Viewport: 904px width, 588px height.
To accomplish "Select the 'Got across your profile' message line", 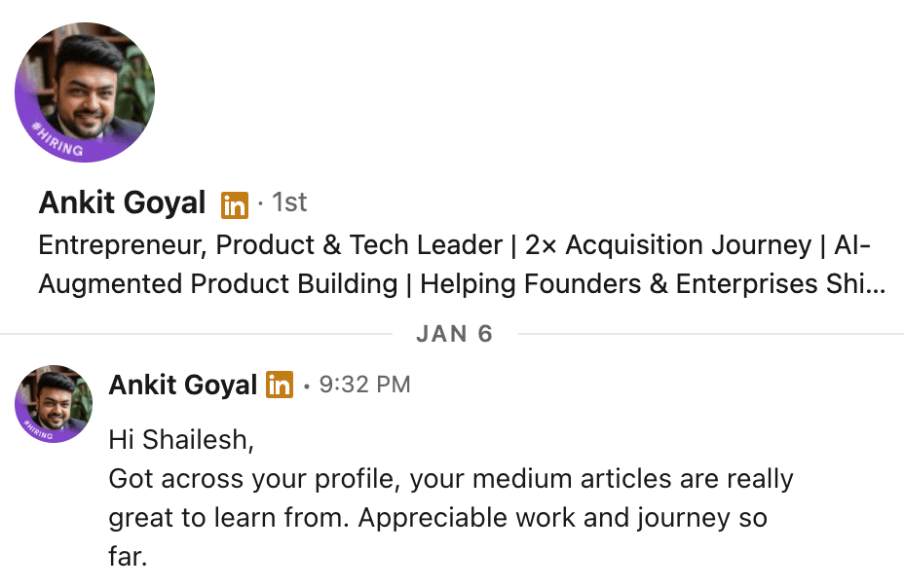I will [451, 479].
